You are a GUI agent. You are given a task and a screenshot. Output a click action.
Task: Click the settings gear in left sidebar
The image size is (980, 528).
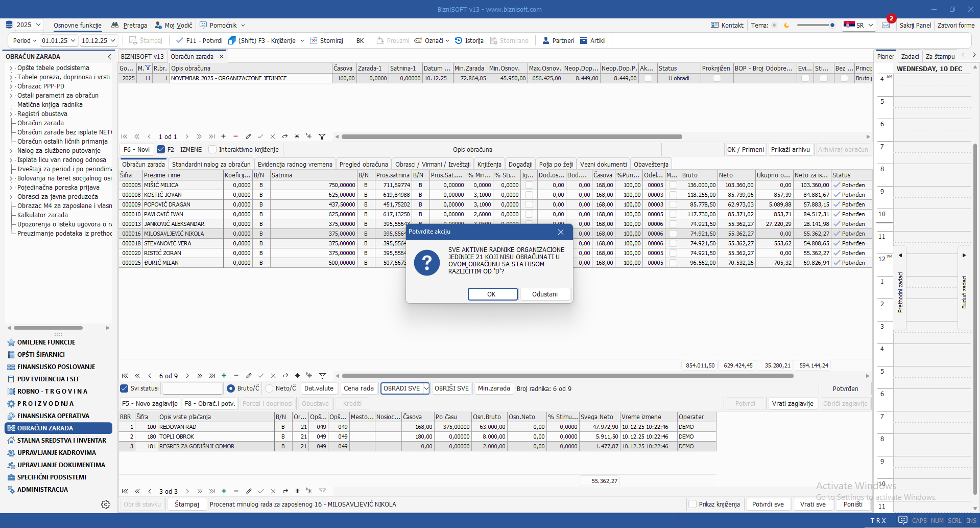tap(106, 504)
